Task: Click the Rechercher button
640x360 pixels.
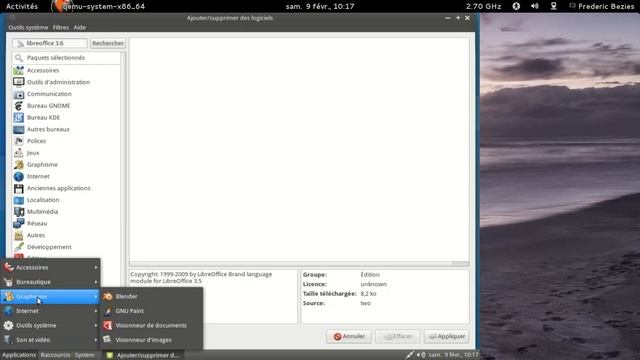Action: tap(108, 43)
